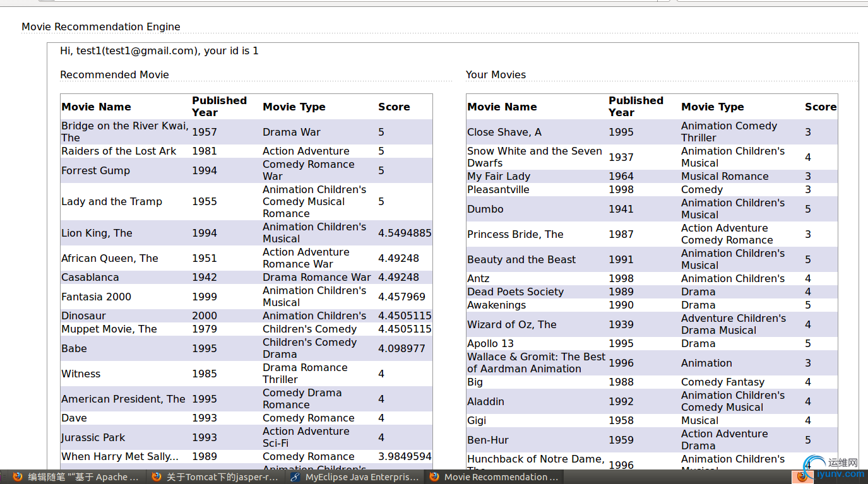Image resolution: width=868 pixels, height=484 pixels.
Task: Select the My Fair Lady movie name
Action: point(499,176)
